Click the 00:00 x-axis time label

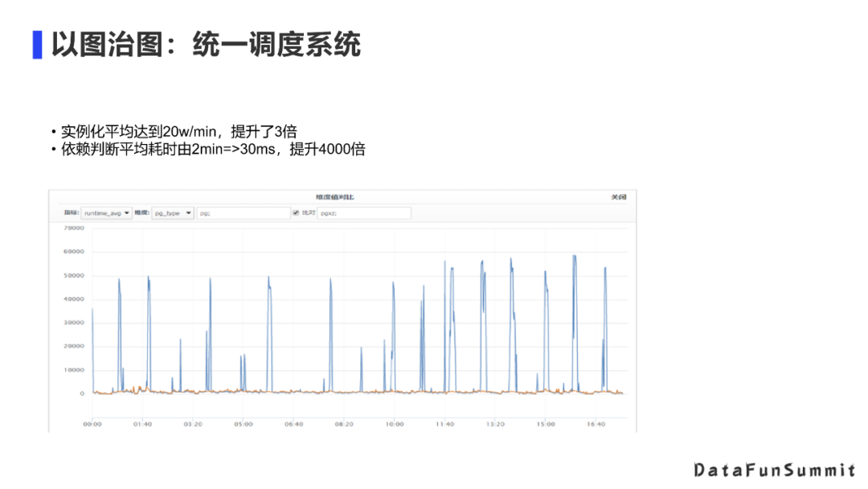pyautogui.click(x=92, y=424)
